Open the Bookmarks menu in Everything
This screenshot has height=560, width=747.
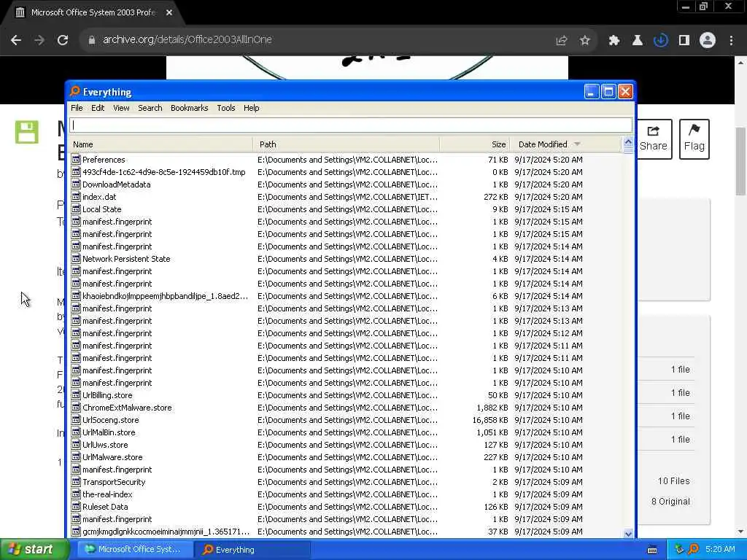pyautogui.click(x=189, y=108)
